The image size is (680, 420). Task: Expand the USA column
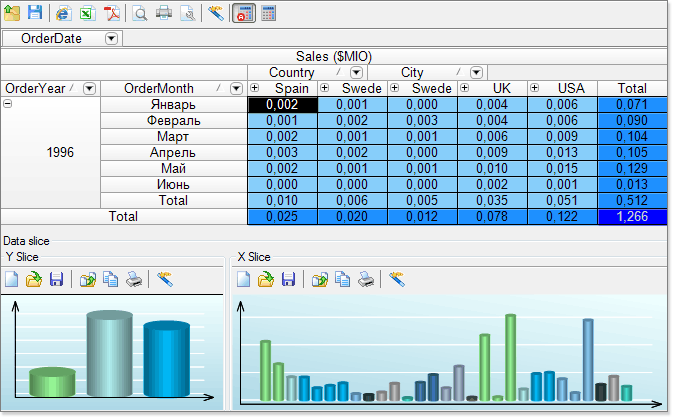535,88
